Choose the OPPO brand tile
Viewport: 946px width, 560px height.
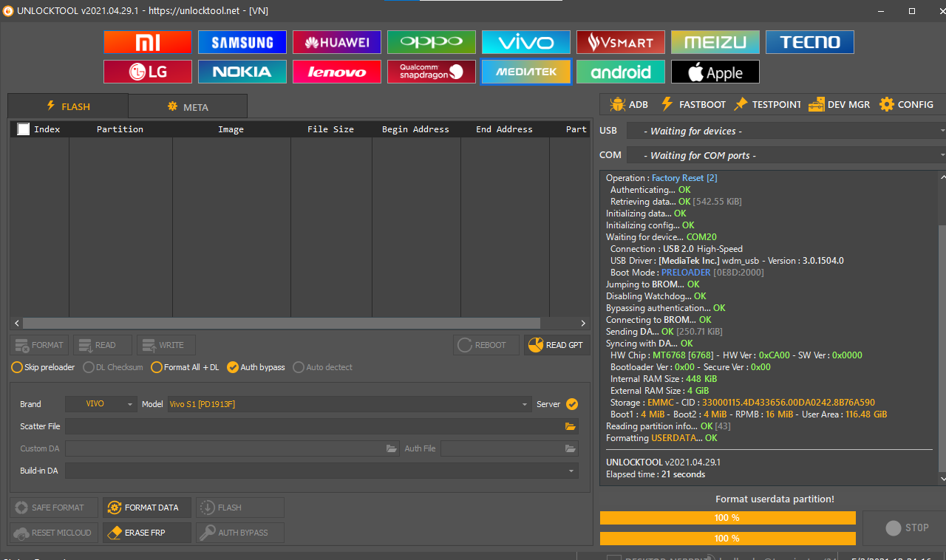tap(432, 42)
